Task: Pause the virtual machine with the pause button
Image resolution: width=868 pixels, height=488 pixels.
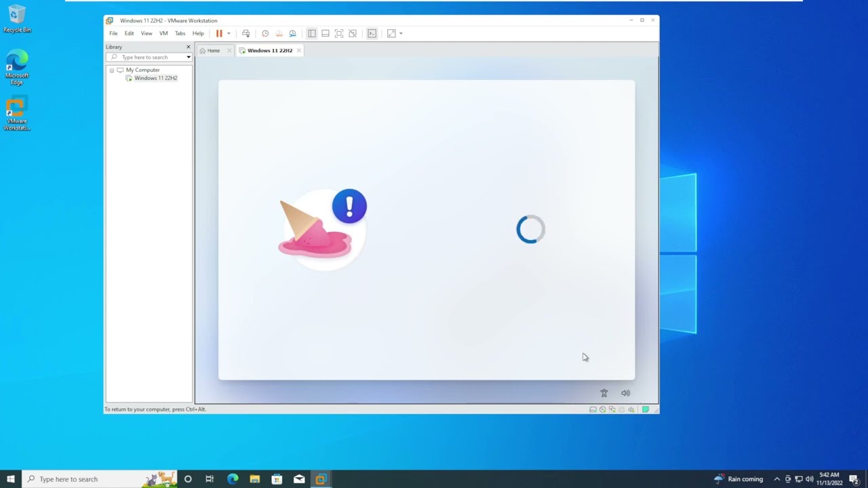Action: tap(219, 33)
